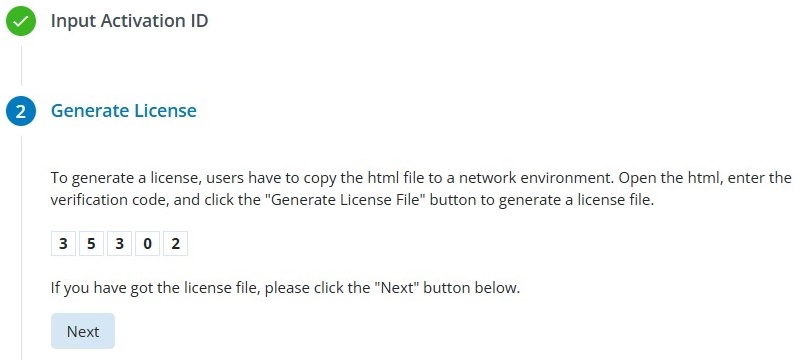The width and height of the screenshot is (799, 360).
Task: Go back to Input Activation ID step
Action: click(129, 21)
